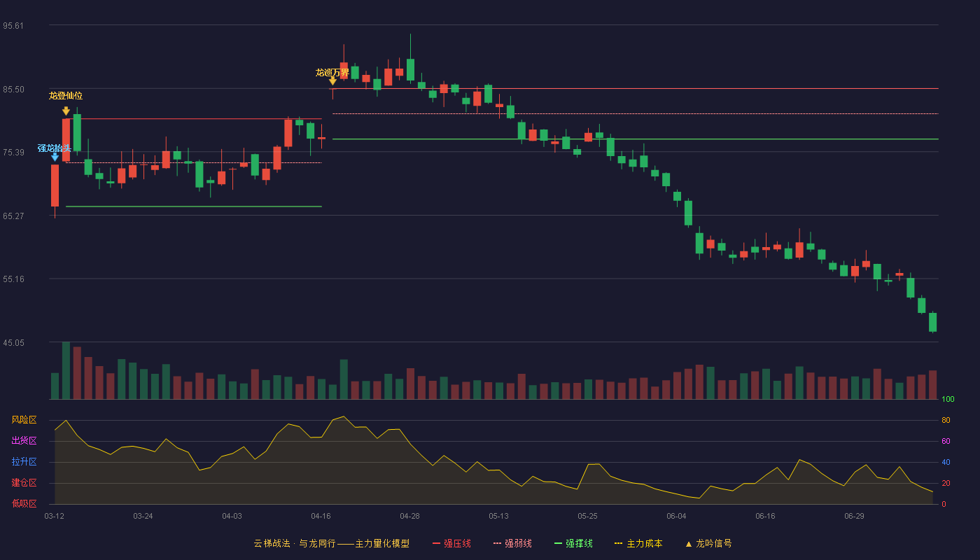Click the 龙吟信号 triangle legend icon

pos(688,544)
